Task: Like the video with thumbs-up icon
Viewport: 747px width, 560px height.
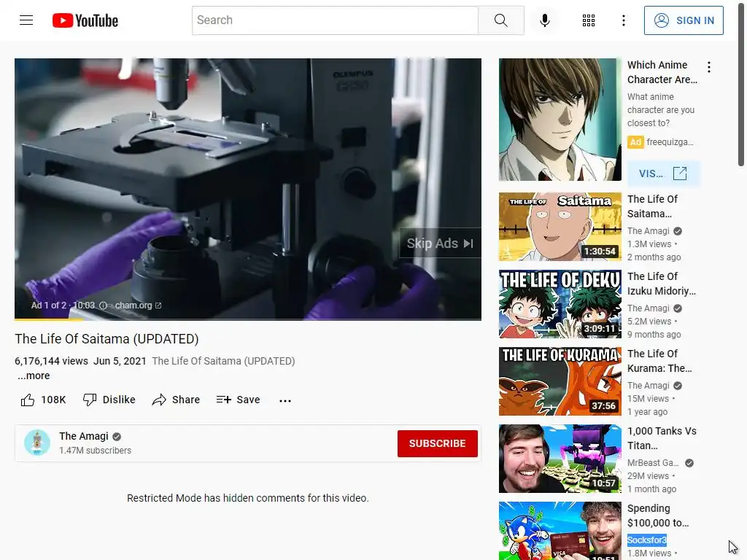Action: tap(28, 400)
